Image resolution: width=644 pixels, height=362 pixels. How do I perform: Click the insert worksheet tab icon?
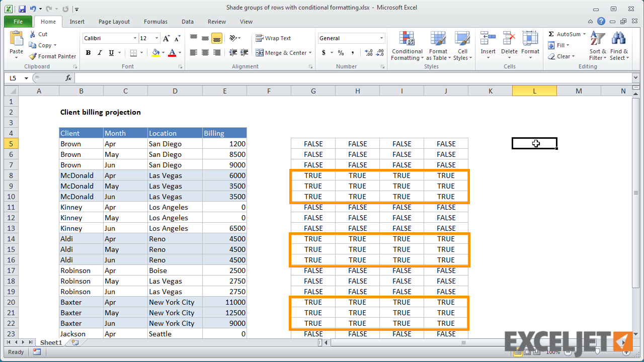tap(75, 343)
